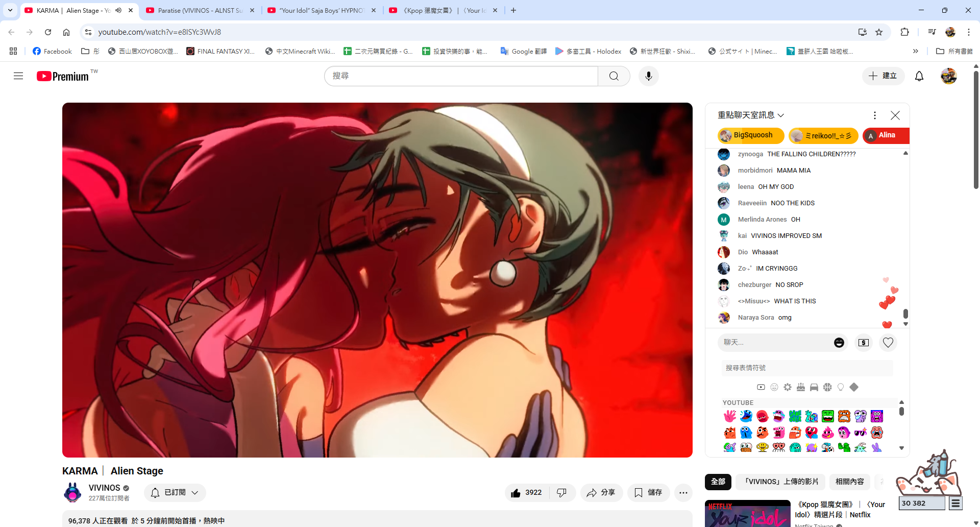Dislike the KARMA video

561,493
